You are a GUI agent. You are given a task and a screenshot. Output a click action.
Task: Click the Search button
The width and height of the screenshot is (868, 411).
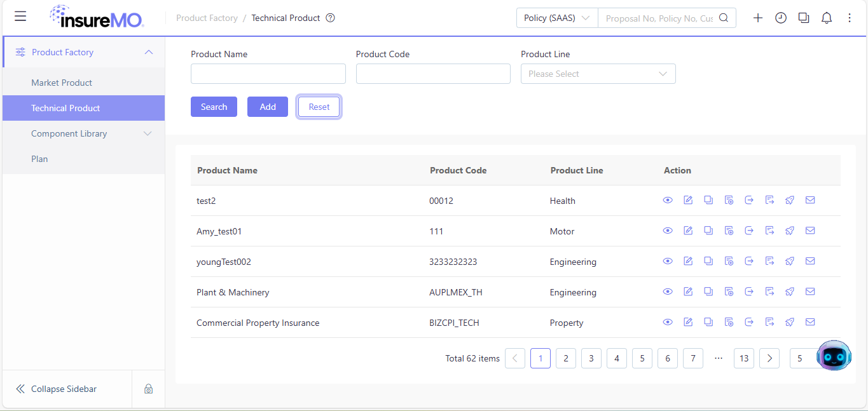(214, 107)
